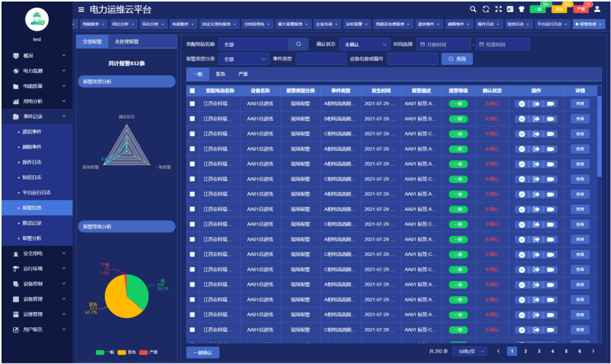Image resolution: width=611 pixels, height=364 pixels.
Task: Click the 结束时间 date field
Action: point(502,45)
